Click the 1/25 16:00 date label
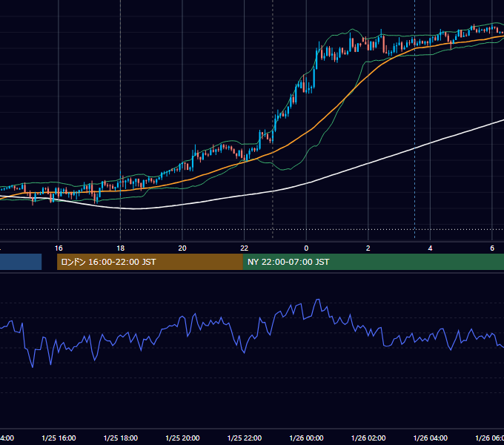This screenshot has height=445, width=504. tap(59, 438)
